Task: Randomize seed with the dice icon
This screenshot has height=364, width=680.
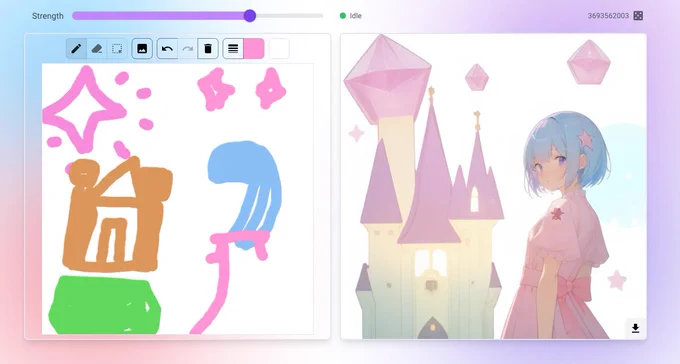Action: point(638,16)
